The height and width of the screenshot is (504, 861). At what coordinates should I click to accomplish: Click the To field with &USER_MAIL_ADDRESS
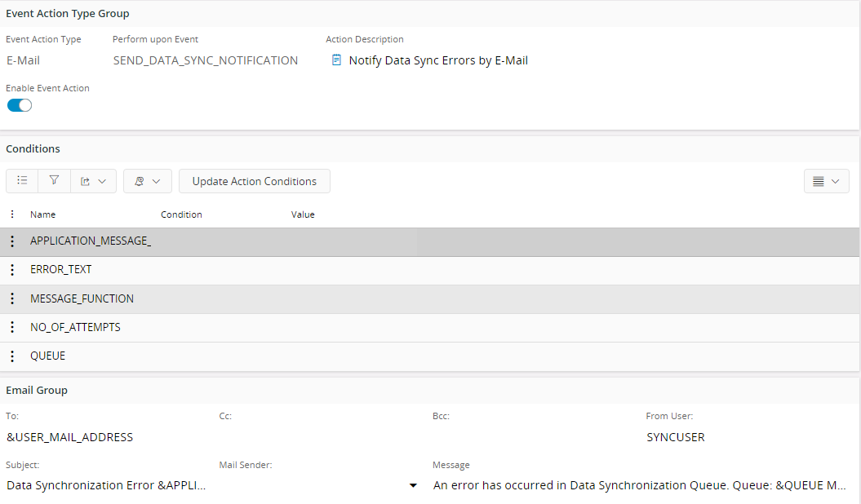tap(70, 437)
